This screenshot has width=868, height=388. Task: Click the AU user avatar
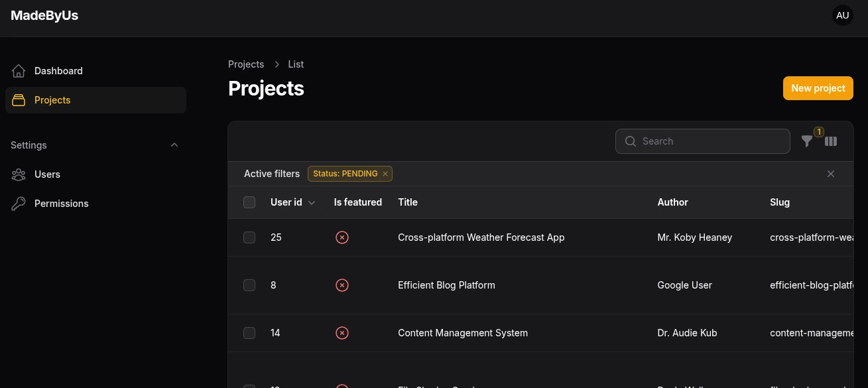coord(842,15)
